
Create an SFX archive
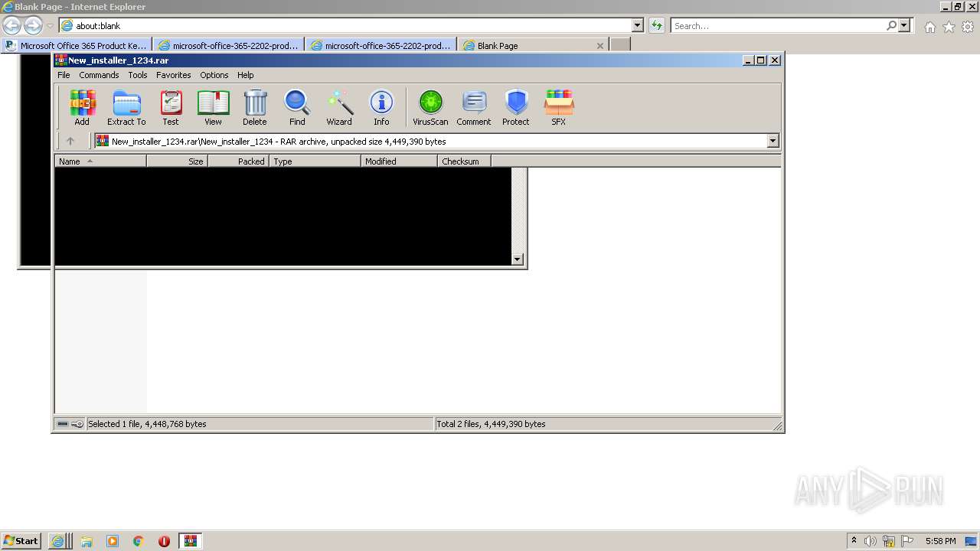coord(559,107)
